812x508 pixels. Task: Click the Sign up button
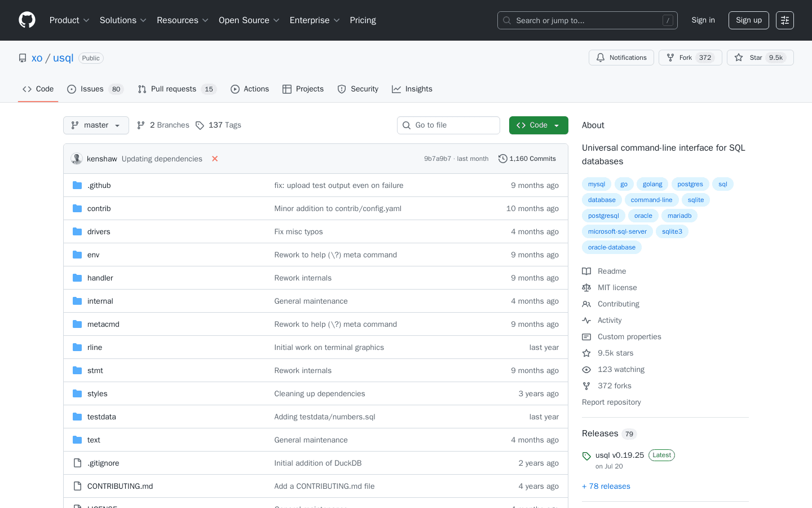click(748, 20)
